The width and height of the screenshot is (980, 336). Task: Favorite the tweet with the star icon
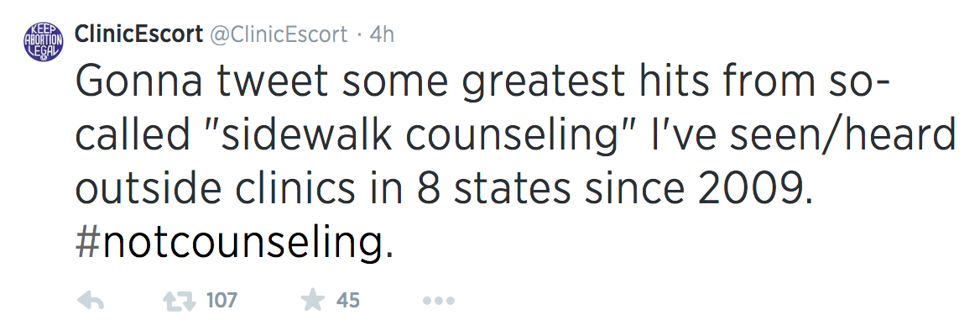tap(312, 301)
